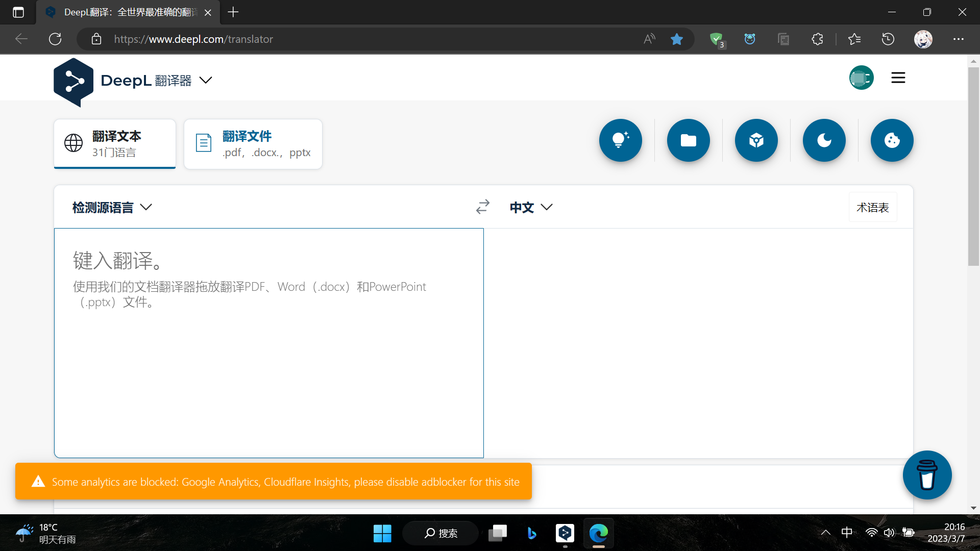Click the address bar URL
This screenshot has height=551, width=980.
click(x=193, y=39)
